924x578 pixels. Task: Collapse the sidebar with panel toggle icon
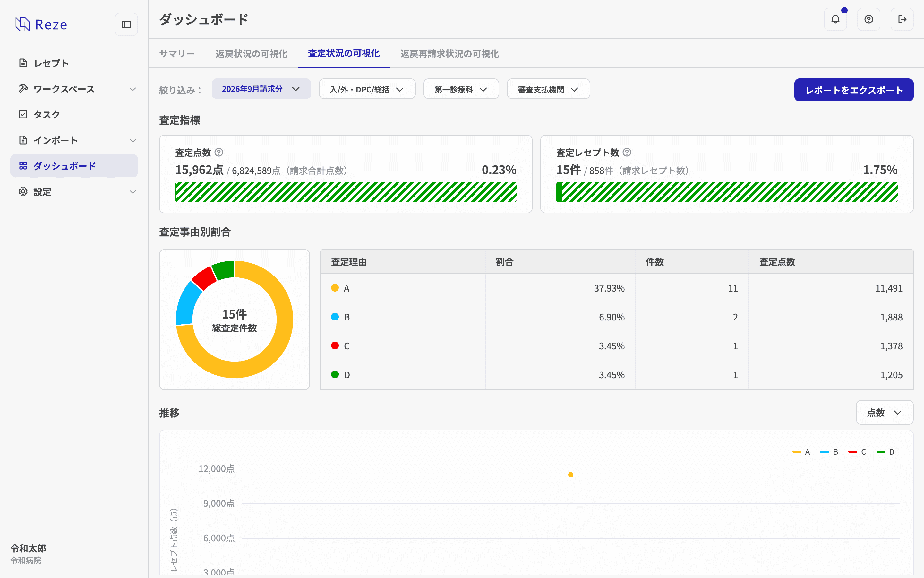point(126,24)
